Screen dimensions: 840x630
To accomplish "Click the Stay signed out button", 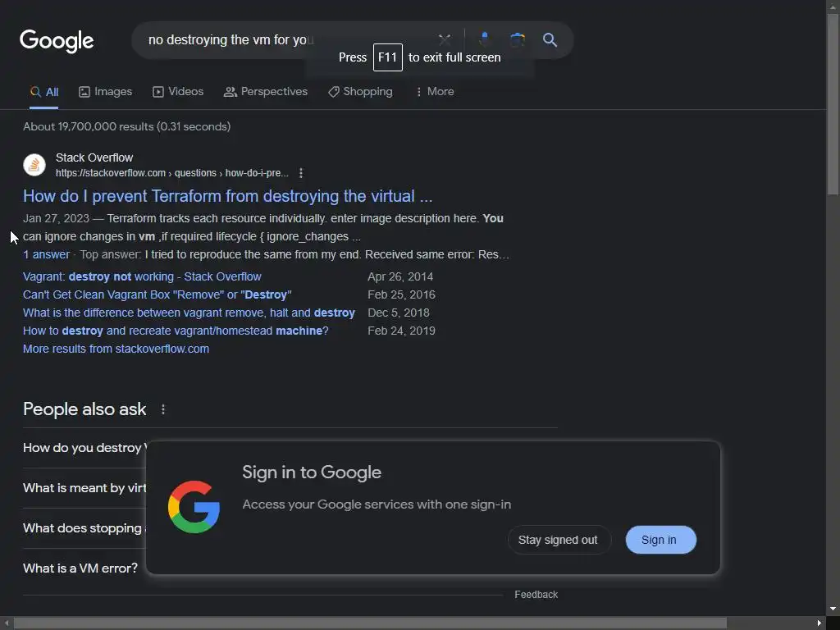I will [x=558, y=540].
